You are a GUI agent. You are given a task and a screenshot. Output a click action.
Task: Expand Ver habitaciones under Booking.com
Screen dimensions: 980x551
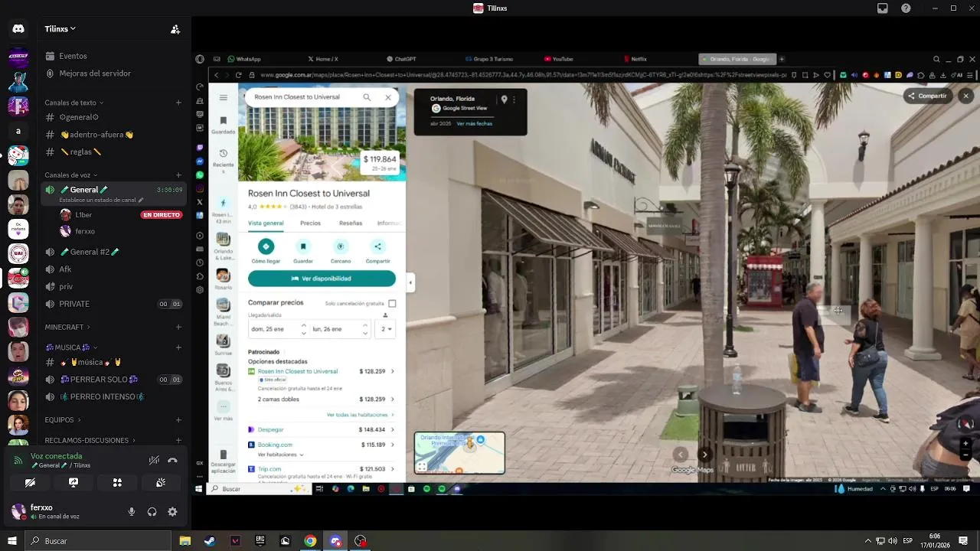pos(280,455)
